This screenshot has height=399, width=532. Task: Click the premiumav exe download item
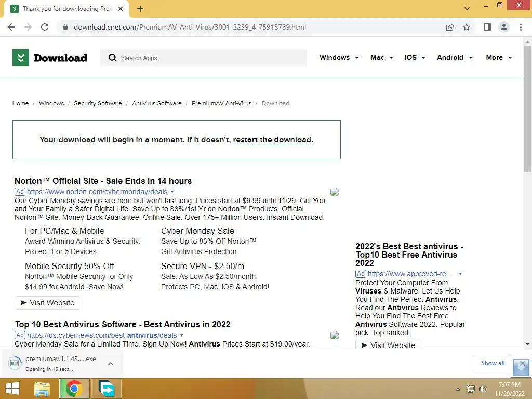click(56, 363)
